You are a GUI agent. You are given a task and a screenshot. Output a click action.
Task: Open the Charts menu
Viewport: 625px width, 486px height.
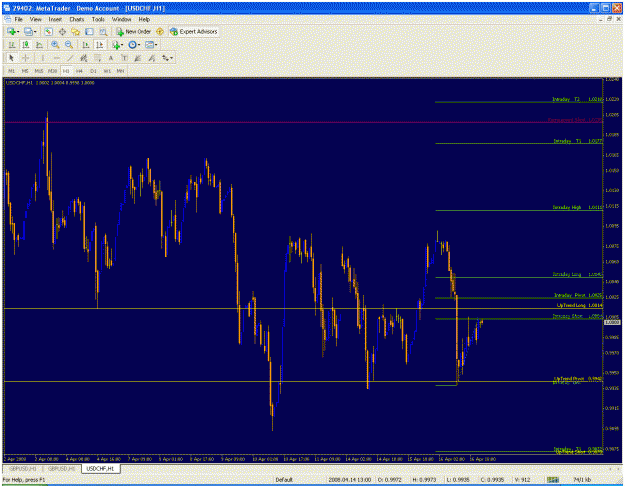[x=77, y=19]
